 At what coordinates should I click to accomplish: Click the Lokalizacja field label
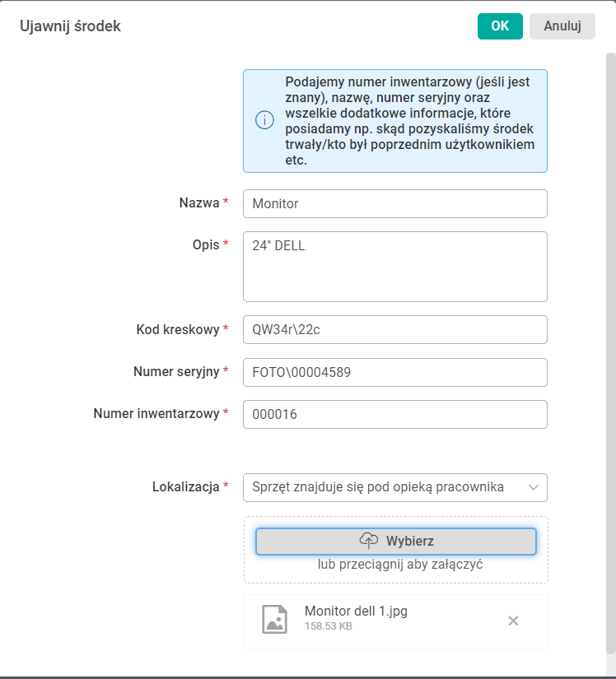point(187,486)
